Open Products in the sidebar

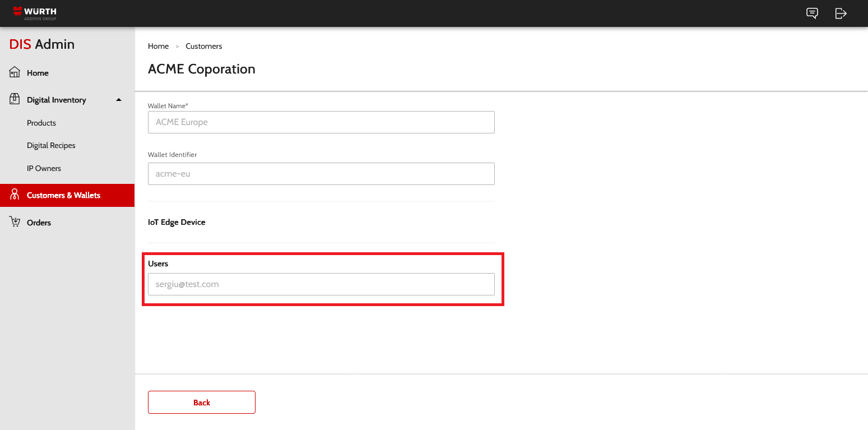pos(41,123)
